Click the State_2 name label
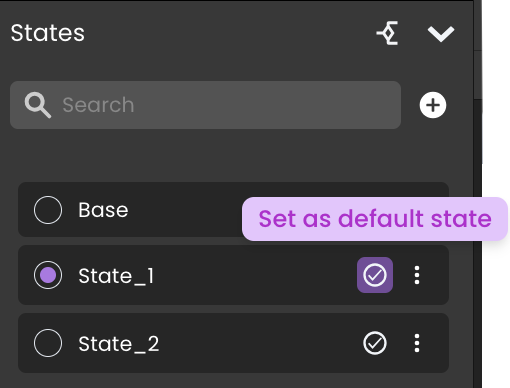The width and height of the screenshot is (510, 388). [x=119, y=344]
